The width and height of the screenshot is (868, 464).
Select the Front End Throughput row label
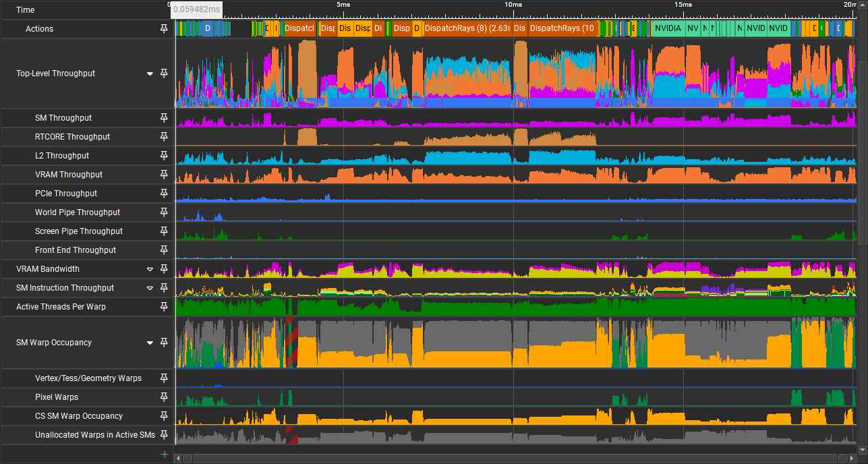76,250
